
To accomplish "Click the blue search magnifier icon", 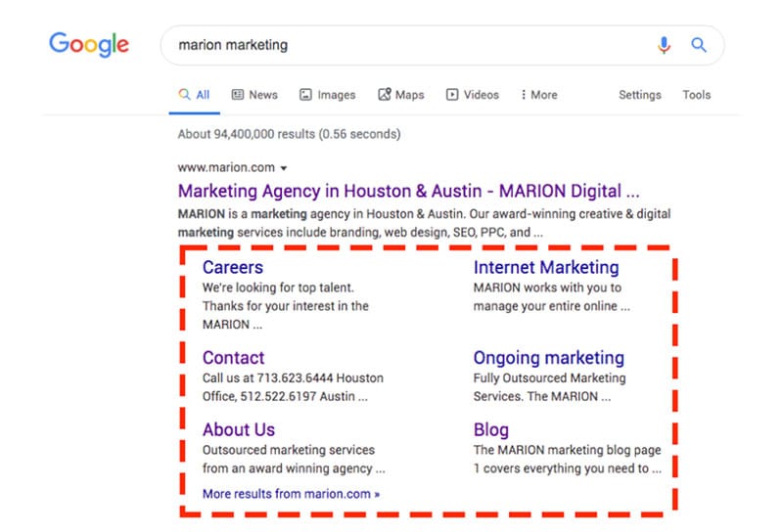I will pos(699,45).
